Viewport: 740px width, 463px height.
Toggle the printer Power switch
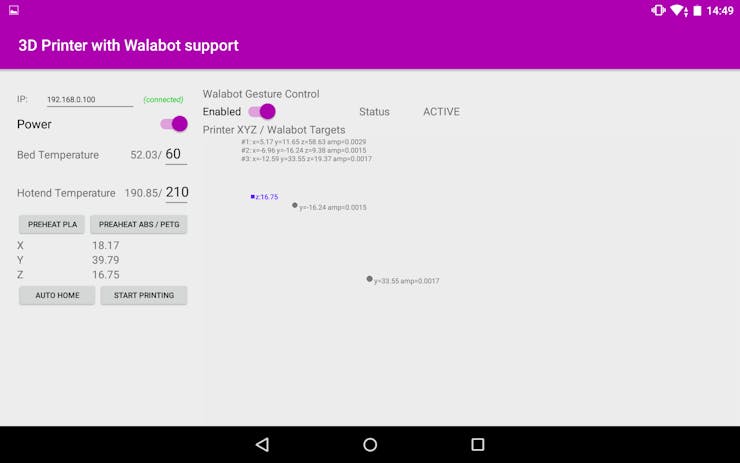coord(174,124)
